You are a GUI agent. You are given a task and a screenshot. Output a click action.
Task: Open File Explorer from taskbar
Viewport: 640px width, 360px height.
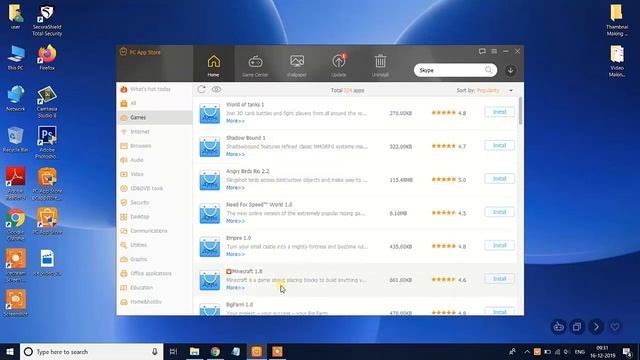coord(194,351)
